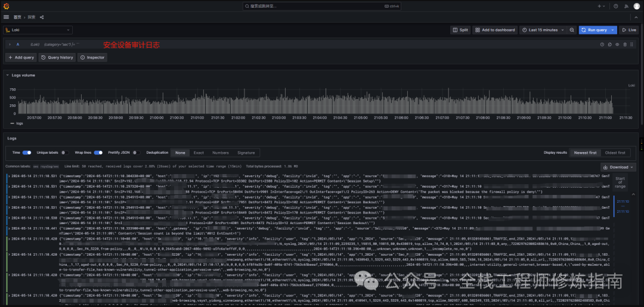Image resolution: width=644 pixels, height=307 pixels.
Task: Click the Common labels 'rsyslog/sec' tag
Action: [x=49, y=167]
